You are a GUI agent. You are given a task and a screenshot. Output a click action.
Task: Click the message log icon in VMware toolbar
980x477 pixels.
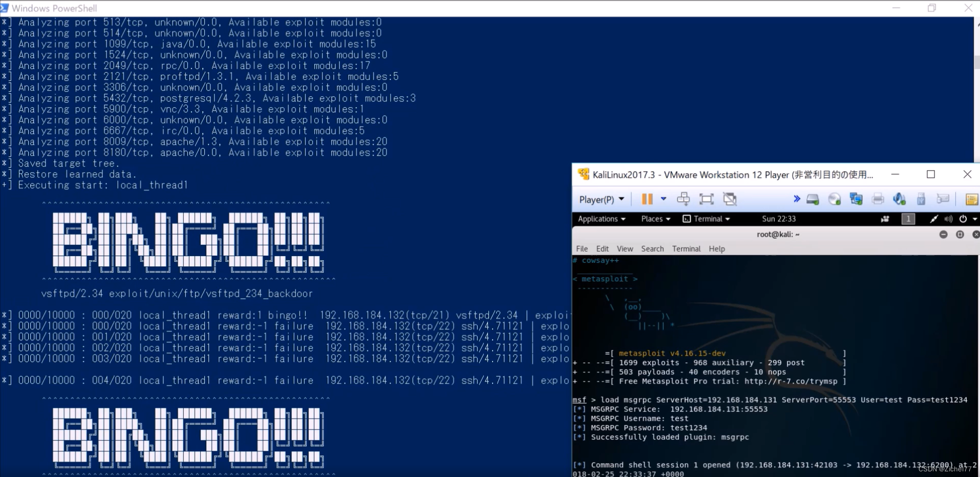pos(943,199)
